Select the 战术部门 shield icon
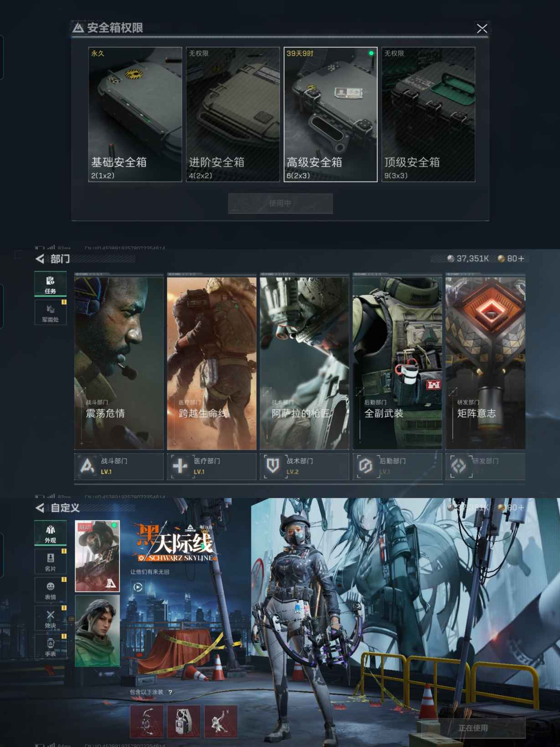 pos(272,466)
